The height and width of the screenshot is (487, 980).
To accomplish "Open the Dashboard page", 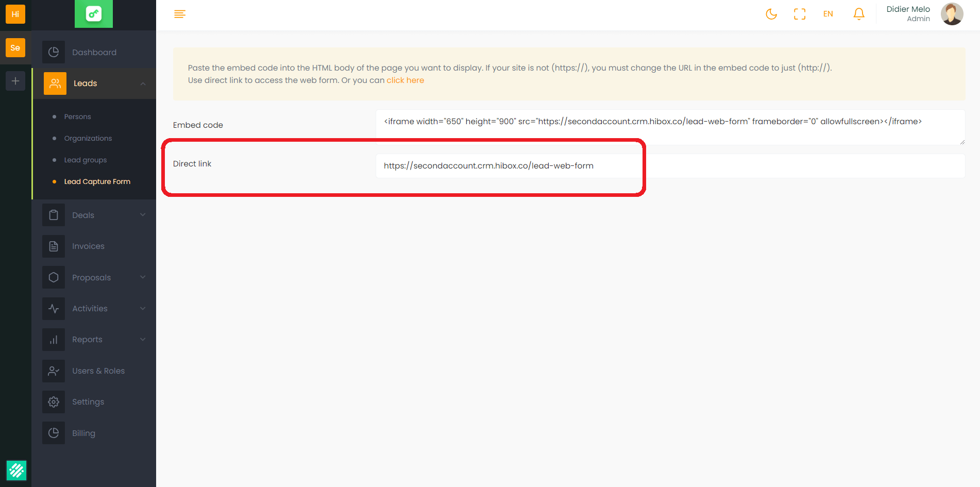I will tap(94, 53).
